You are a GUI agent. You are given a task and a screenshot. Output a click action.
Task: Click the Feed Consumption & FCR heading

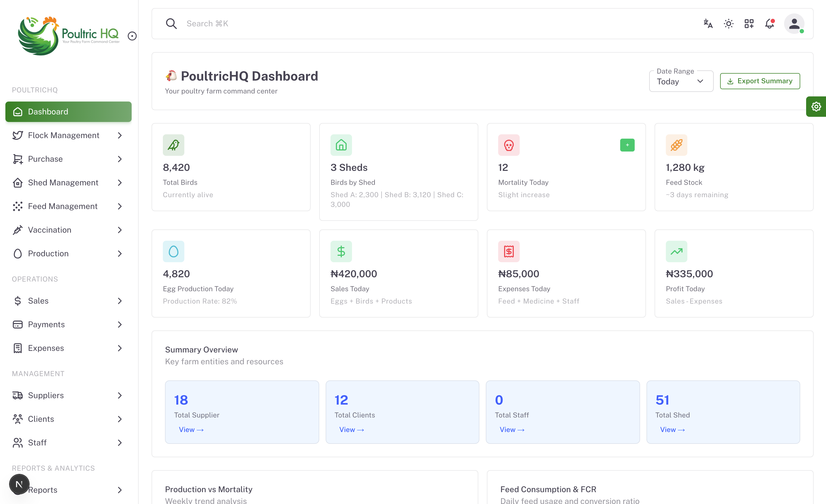[x=548, y=489]
